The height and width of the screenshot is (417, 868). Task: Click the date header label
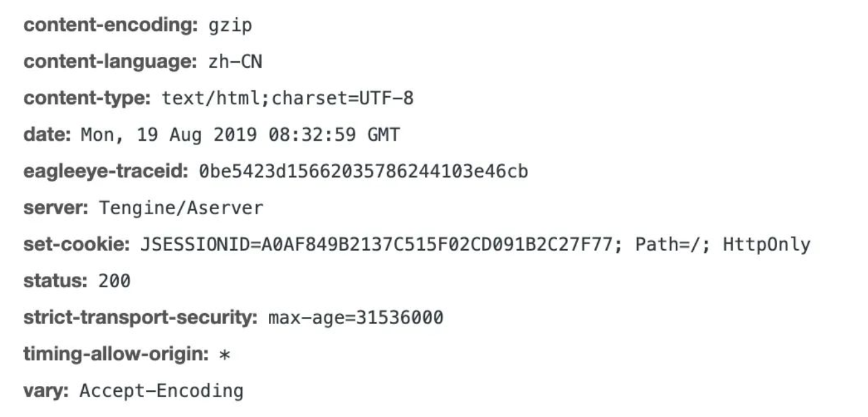(x=46, y=135)
